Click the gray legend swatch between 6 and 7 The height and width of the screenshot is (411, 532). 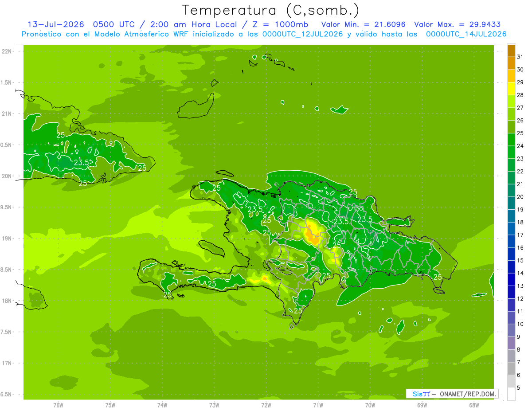tap(511, 369)
